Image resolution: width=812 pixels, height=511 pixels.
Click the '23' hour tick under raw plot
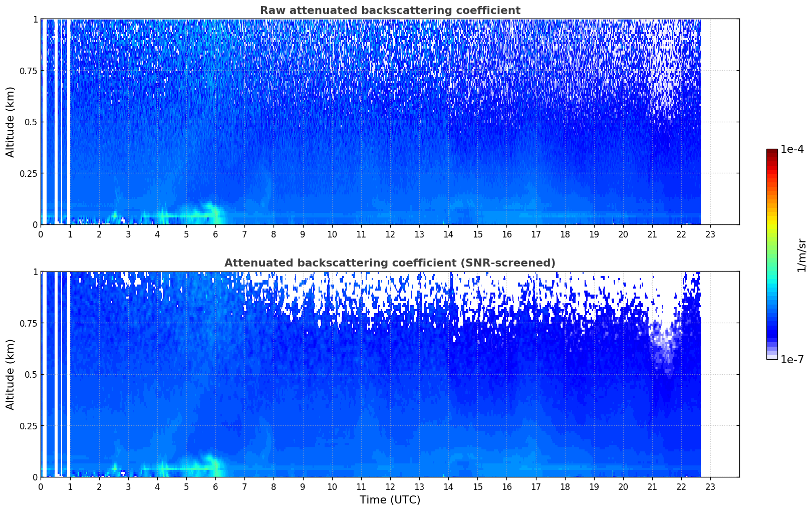pyautogui.click(x=710, y=234)
